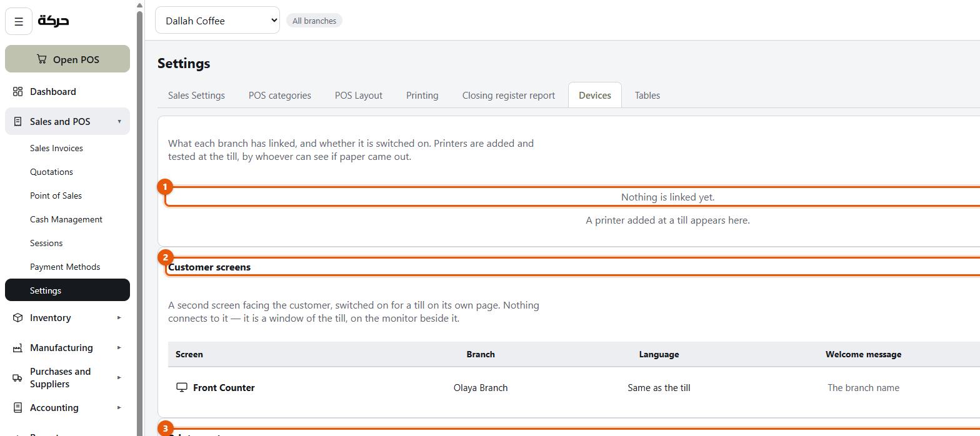Click The branch name welcome message cell
The width and height of the screenshot is (980, 436).
(863, 388)
